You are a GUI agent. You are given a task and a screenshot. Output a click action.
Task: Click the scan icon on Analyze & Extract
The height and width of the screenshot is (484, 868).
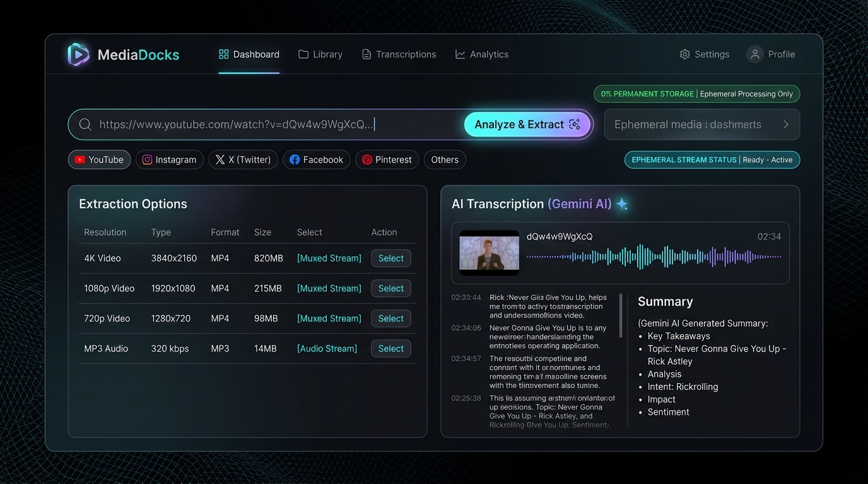[x=575, y=124]
